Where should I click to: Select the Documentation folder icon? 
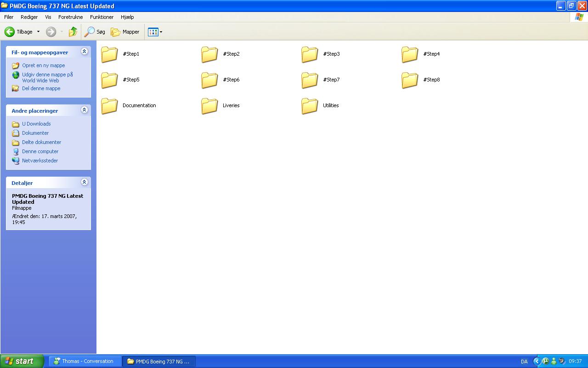point(109,106)
